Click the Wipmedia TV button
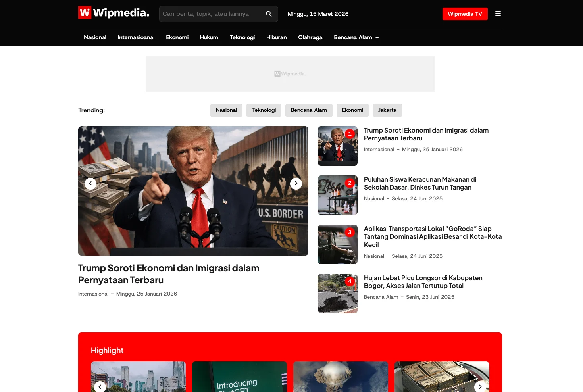This screenshot has width=583, height=392. click(465, 13)
